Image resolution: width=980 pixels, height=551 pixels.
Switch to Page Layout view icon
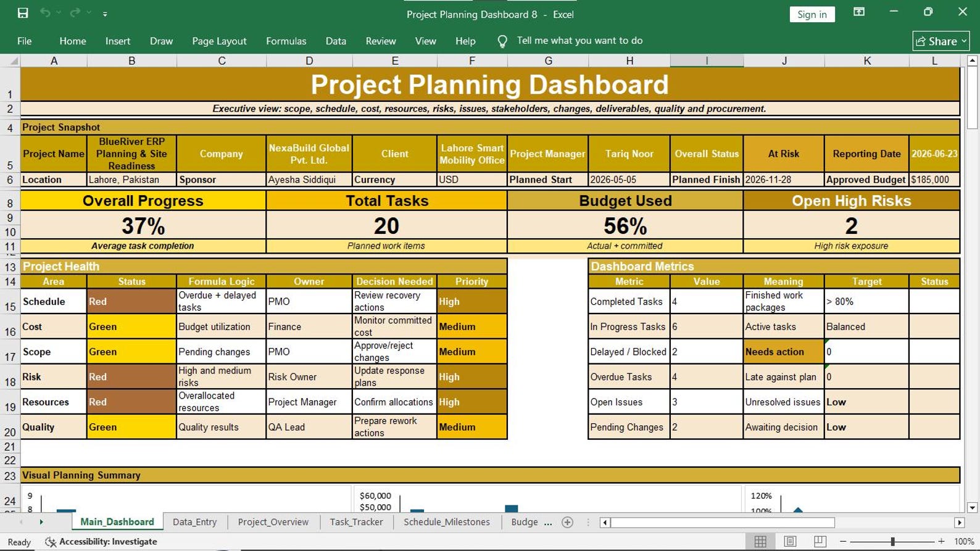point(790,541)
